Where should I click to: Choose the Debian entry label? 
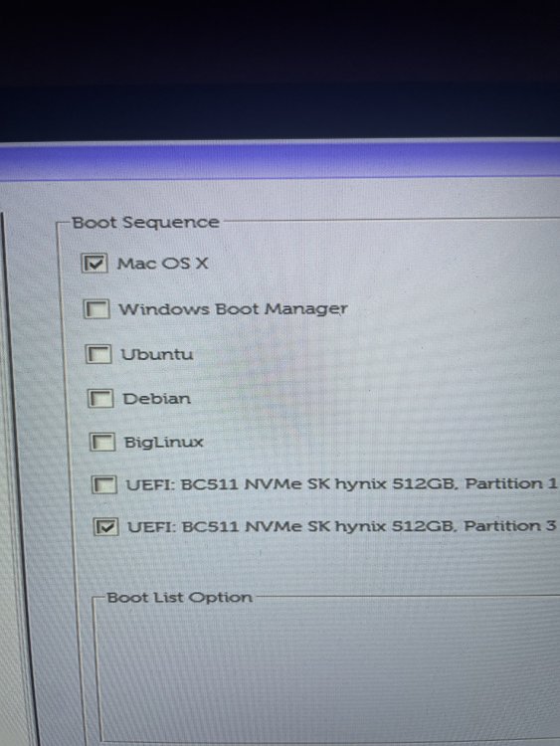click(156, 398)
